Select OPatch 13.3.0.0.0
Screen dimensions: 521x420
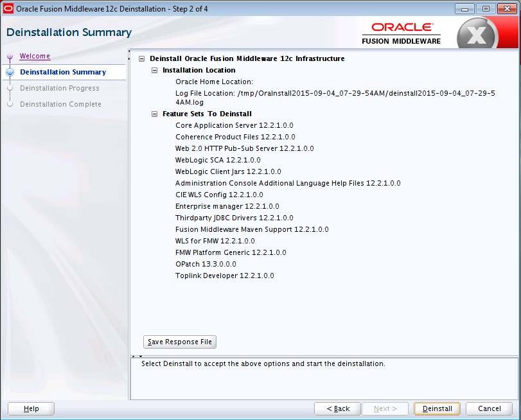coord(206,264)
